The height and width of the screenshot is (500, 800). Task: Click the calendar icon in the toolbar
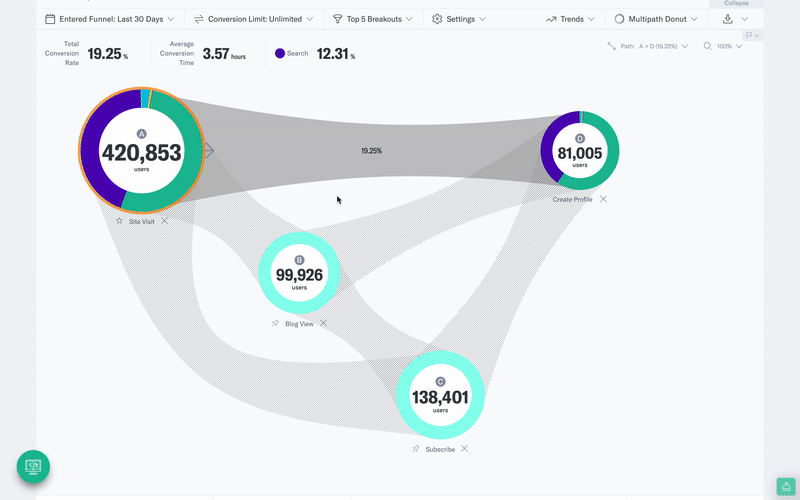[50, 19]
